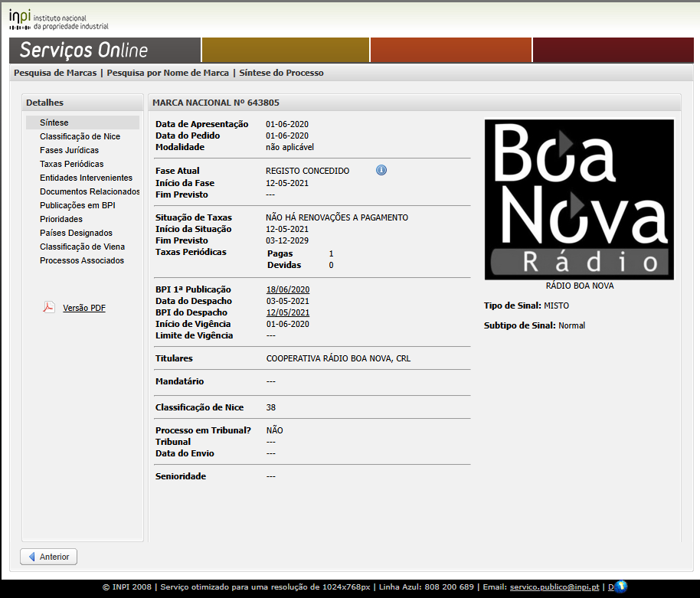Screen dimensions: 700x598
Task: Select Taxas Periódicas in the sidebar menu
Action: coord(71,164)
